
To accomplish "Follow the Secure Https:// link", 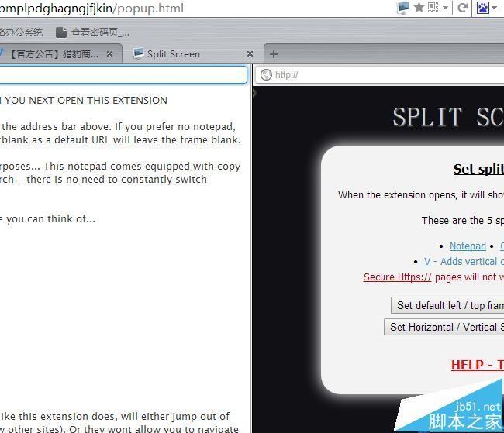I will pos(397,277).
